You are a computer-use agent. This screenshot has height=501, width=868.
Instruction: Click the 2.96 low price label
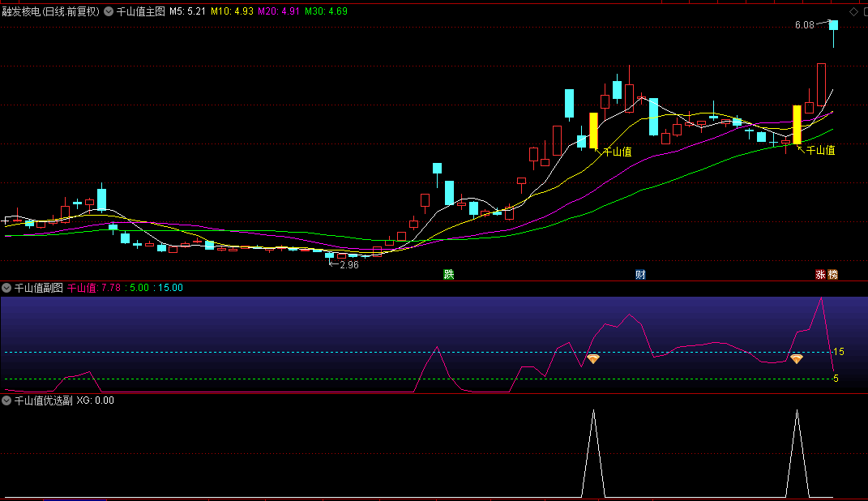pos(348,265)
